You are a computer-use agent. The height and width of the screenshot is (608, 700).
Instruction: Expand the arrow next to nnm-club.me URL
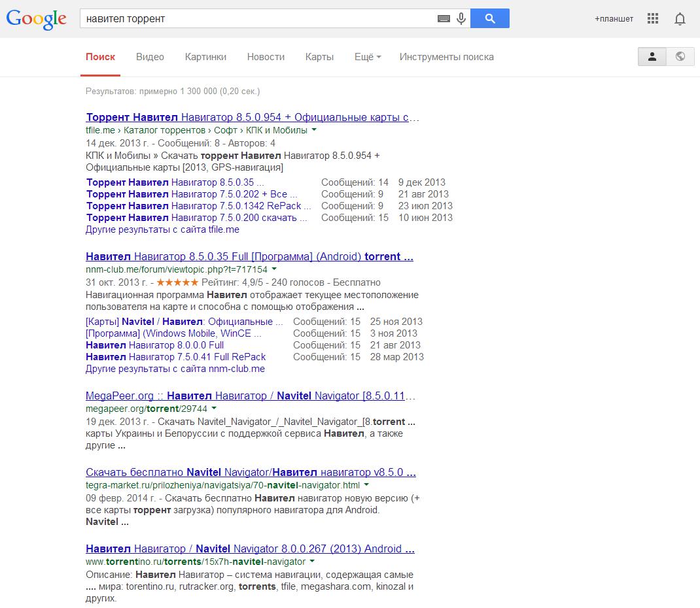274,269
